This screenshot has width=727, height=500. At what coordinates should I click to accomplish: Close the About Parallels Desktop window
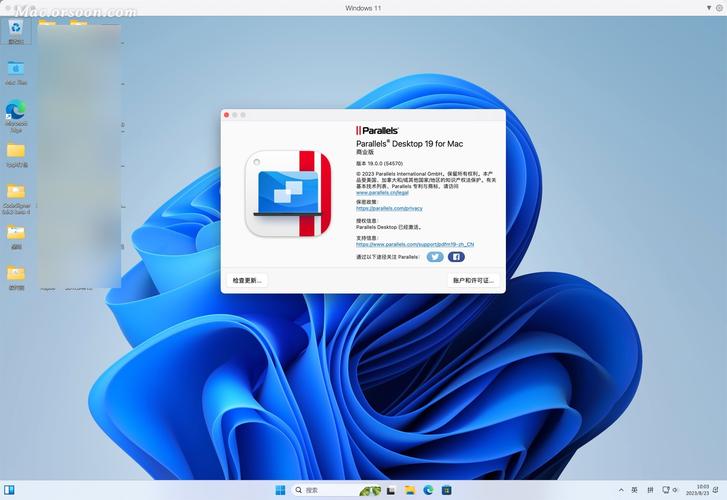226,115
